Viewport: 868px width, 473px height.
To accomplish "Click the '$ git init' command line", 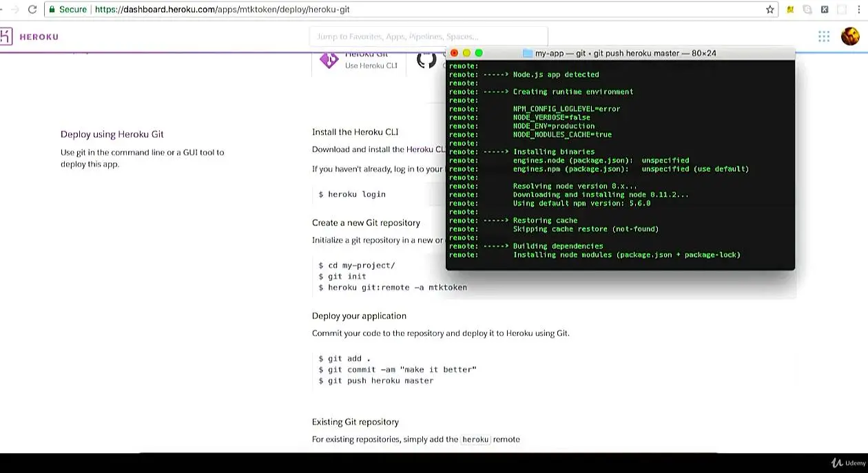I will [342, 276].
